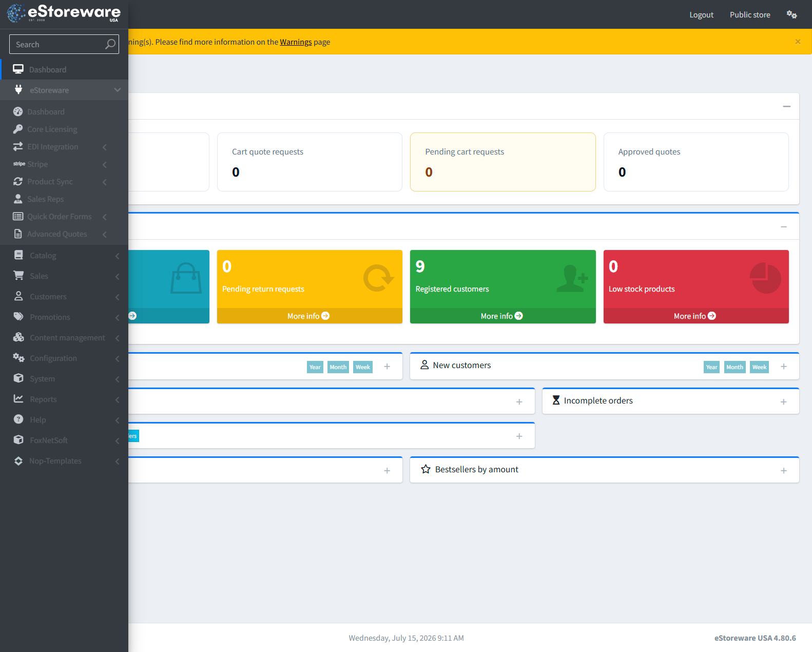Image resolution: width=812 pixels, height=652 pixels.
Task: Click the Customers user icon
Action: click(18, 296)
